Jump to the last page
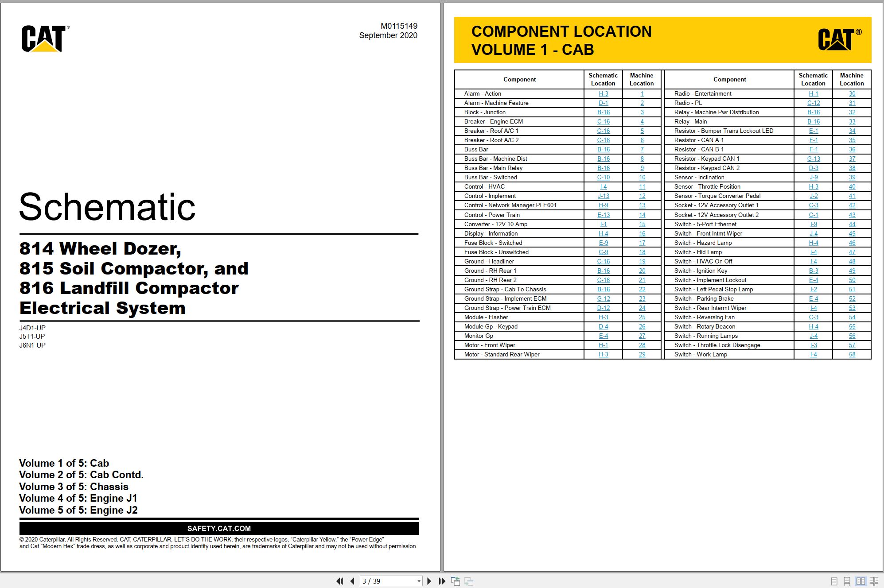Image resolution: width=884 pixels, height=588 pixels. click(442, 581)
